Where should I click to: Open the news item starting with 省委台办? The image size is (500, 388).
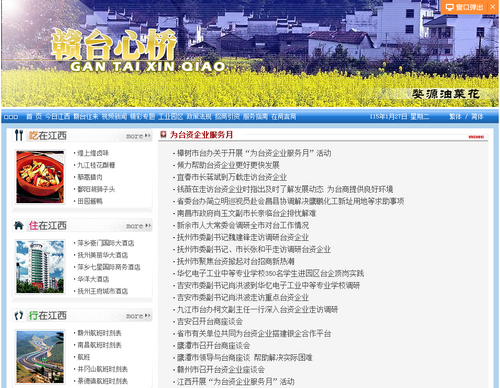point(290,201)
